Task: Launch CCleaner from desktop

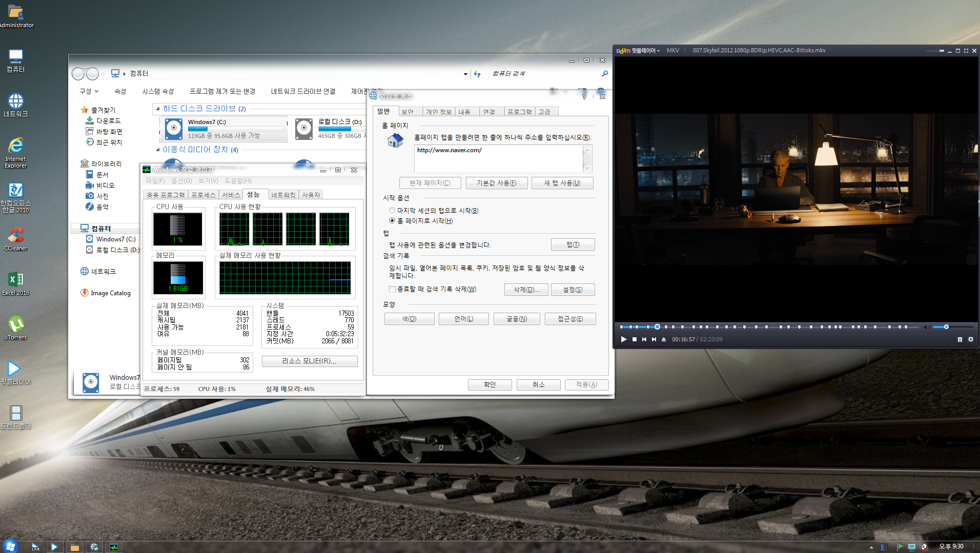Action: click(16, 239)
